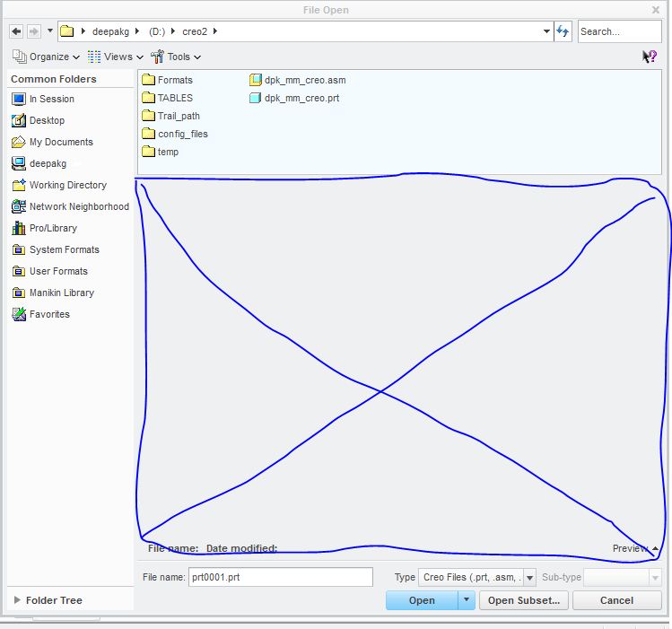Image resolution: width=672 pixels, height=629 pixels.
Task: Select dpk_mm_creo.prt part file
Action: 294,98
